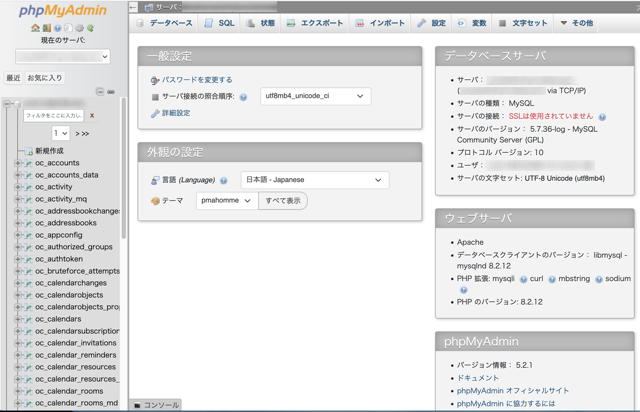This screenshot has width=640, height=412.
Task: Expand the oc_accounts table node
Action: point(18,163)
